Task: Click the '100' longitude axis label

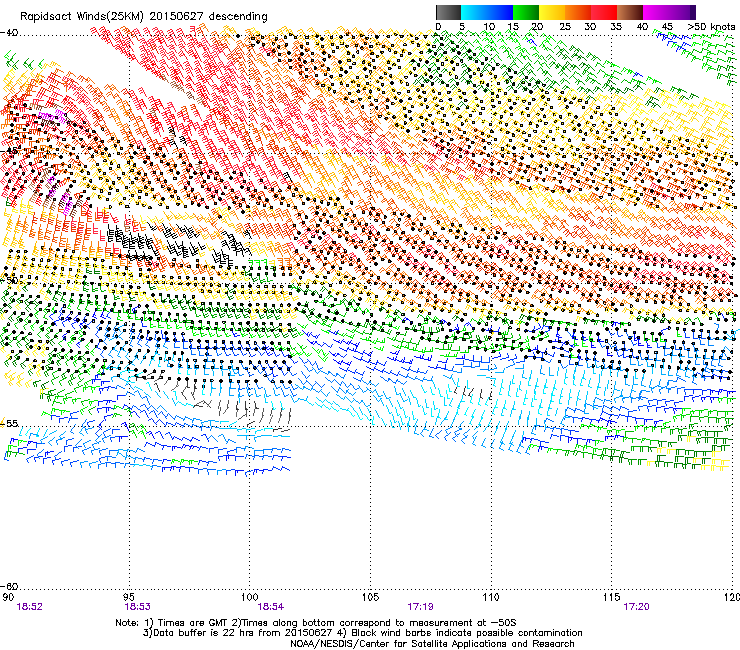Action: click(250, 597)
